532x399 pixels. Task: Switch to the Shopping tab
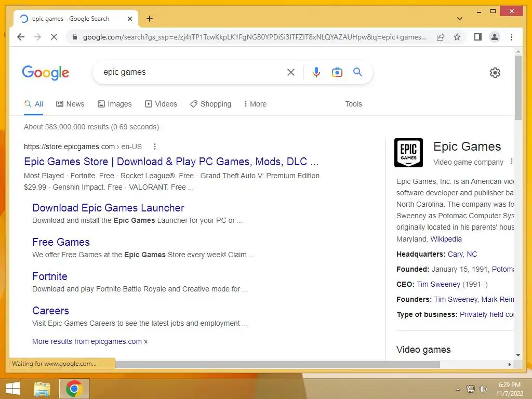[x=211, y=104]
